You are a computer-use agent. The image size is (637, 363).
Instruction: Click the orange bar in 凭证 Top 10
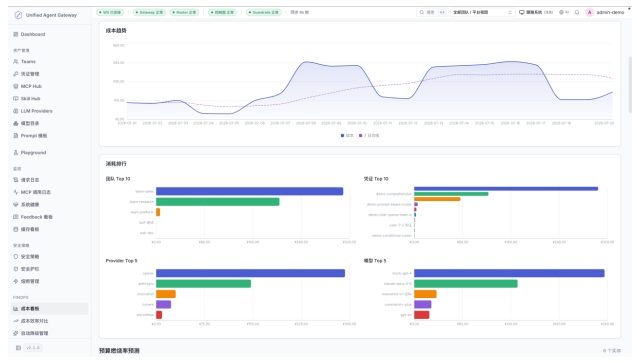[437, 199]
